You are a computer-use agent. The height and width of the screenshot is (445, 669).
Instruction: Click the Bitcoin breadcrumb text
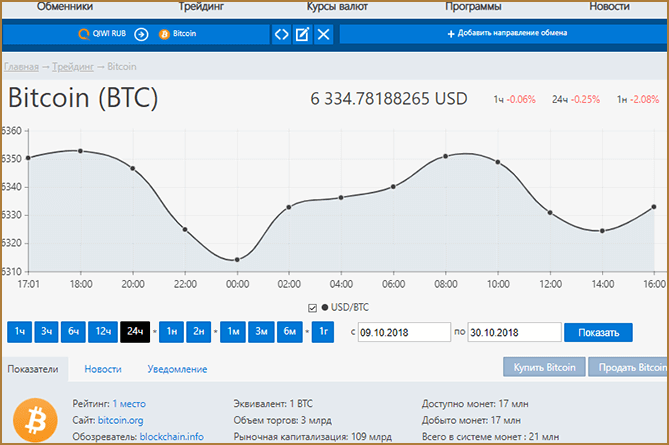122,67
